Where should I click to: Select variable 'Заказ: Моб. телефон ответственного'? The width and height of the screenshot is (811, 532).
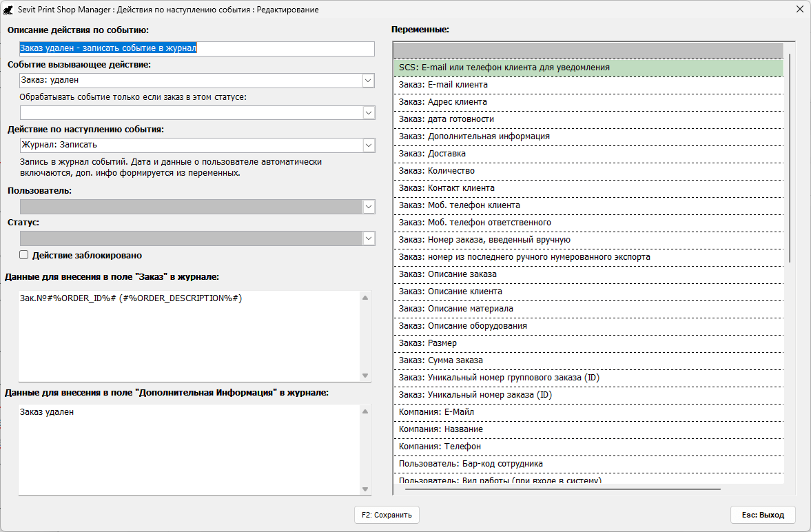coord(588,223)
